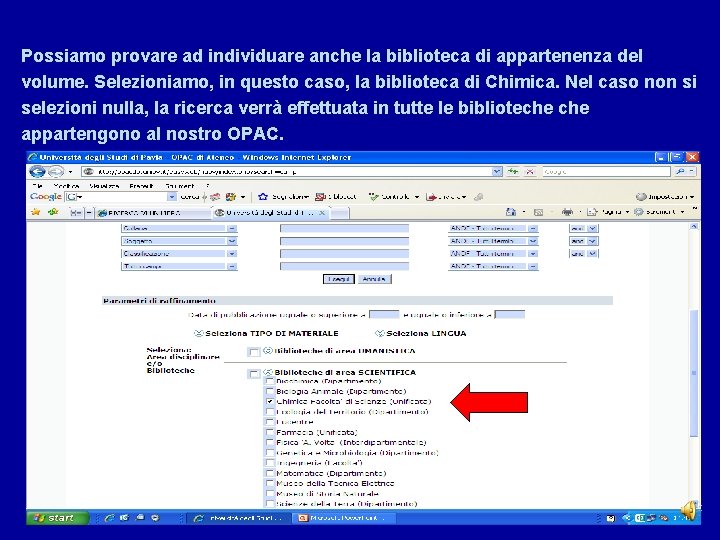The width and height of the screenshot is (720, 540).
Task: Click the 'uguale o superiore a' date field
Action: pos(384,315)
